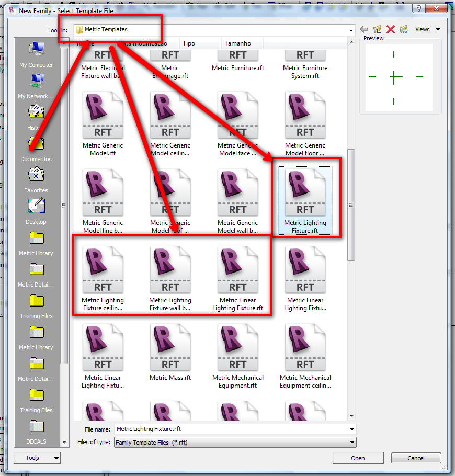Select Metric Generic Model line based template
Image resolution: width=455 pixels, height=476 pixels.
click(x=103, y=202)
